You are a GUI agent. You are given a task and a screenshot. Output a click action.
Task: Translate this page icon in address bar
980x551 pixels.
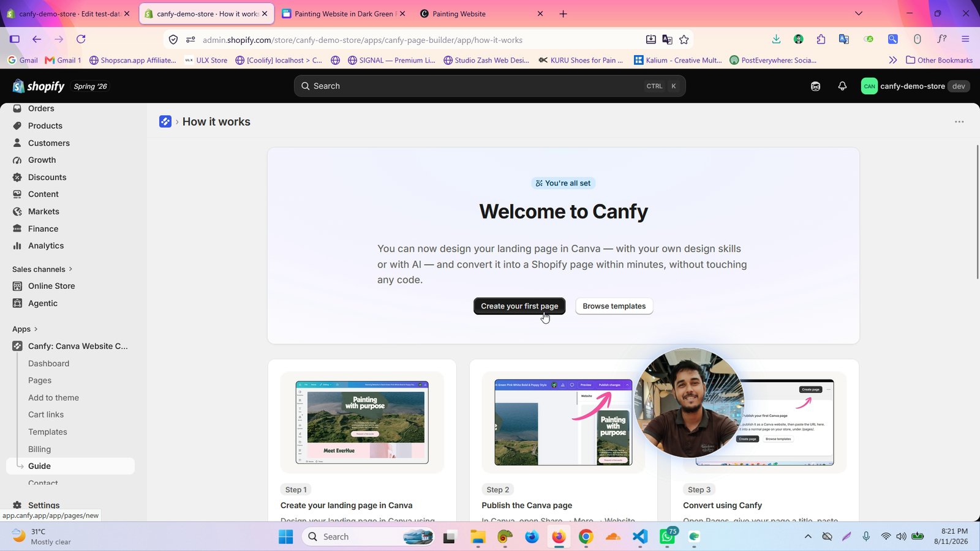667,40
